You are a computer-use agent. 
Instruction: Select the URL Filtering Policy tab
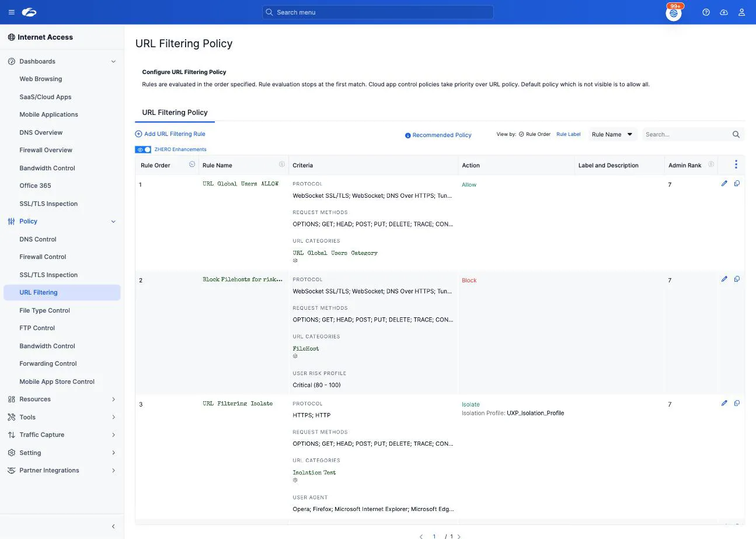coord(175,112)
